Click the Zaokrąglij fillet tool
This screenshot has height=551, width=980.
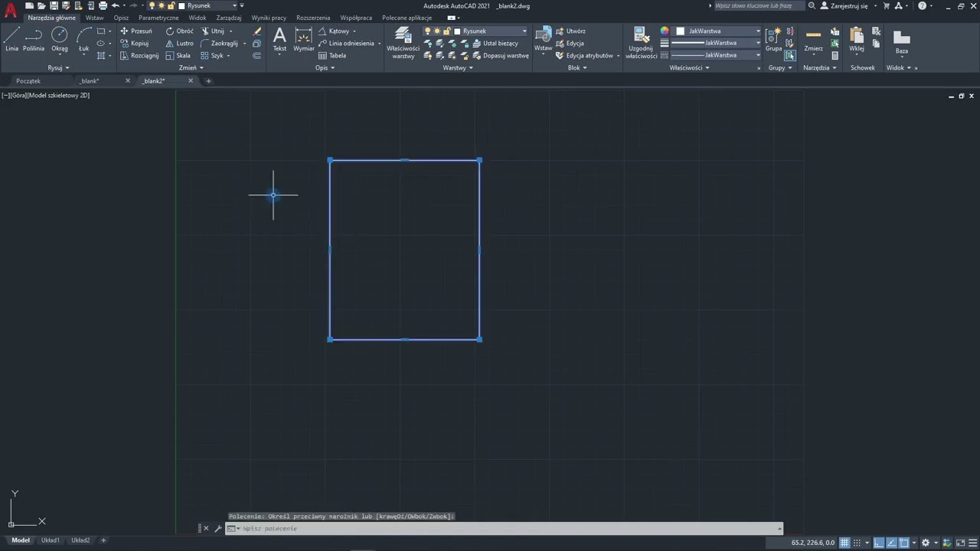pos(219,44)
